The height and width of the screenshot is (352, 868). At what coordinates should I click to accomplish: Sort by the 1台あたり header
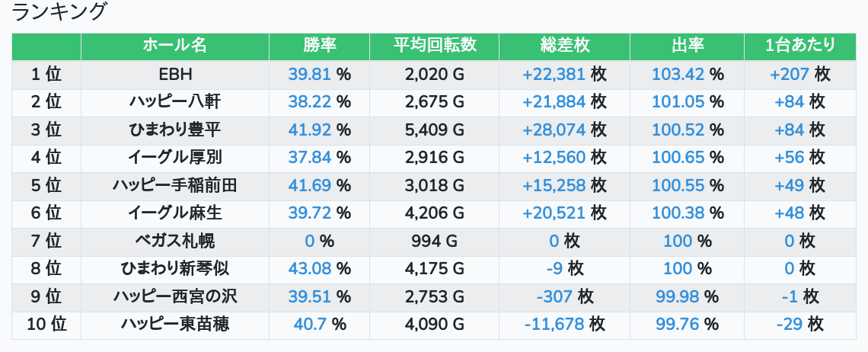tap(799, 46)
